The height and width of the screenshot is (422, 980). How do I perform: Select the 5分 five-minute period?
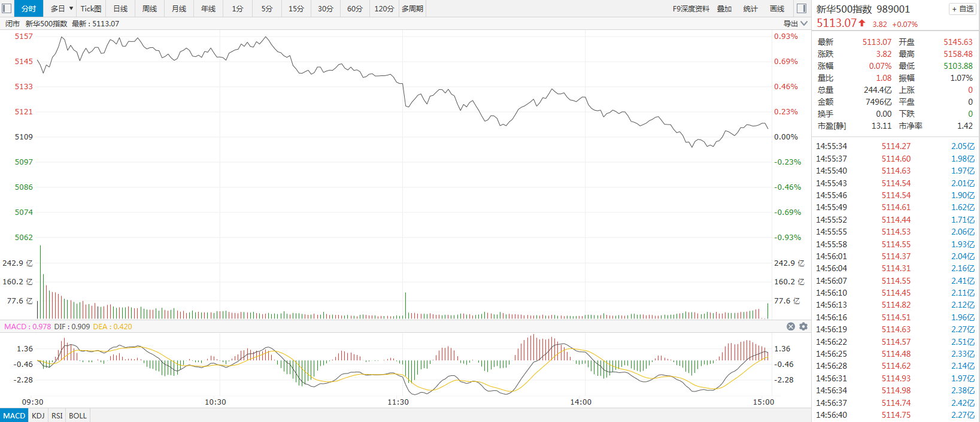coord(267,8)
